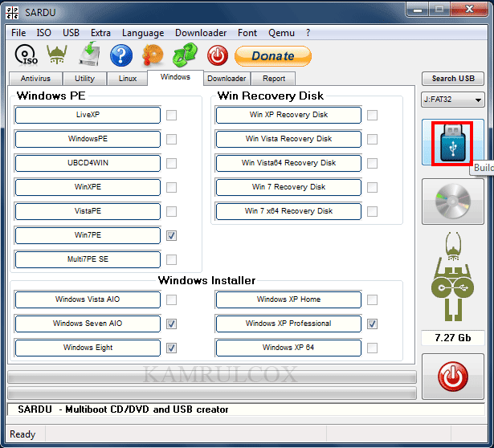This screenshot has width=494, height=448.
Task: Open the J:FAT32 drive dropdown
Action: [453, 100]
